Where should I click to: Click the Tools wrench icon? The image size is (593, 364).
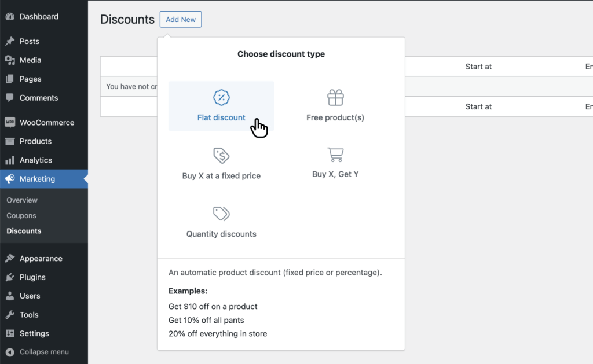(x=10, y=315)
